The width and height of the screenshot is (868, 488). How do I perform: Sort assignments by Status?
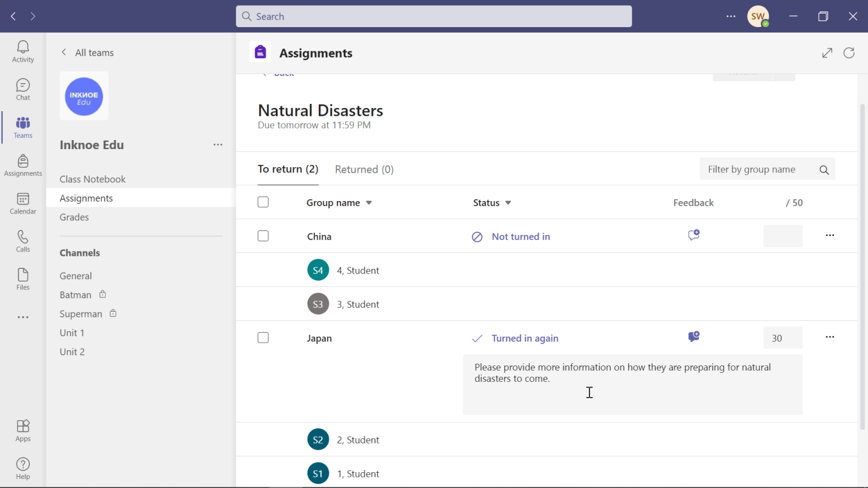tap(491, 202)
